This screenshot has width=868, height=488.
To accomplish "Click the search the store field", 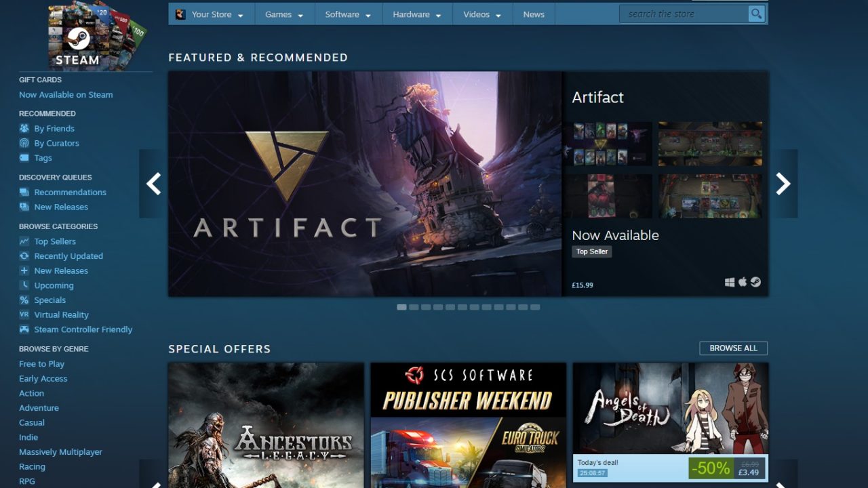I will (684, 14).
